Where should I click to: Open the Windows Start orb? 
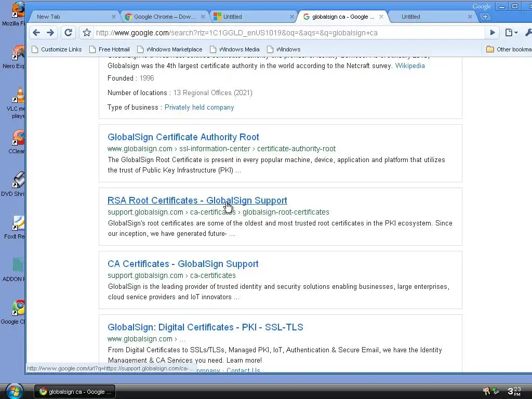tap(14, 391)
